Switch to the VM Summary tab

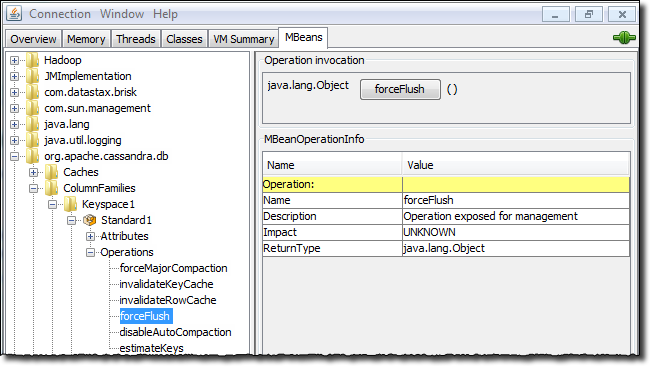point(243,39)
